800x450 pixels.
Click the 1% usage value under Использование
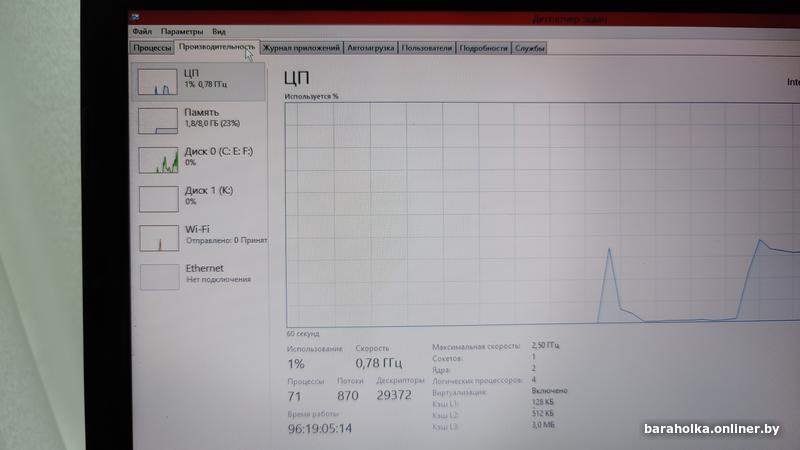(x=296, y=364)
